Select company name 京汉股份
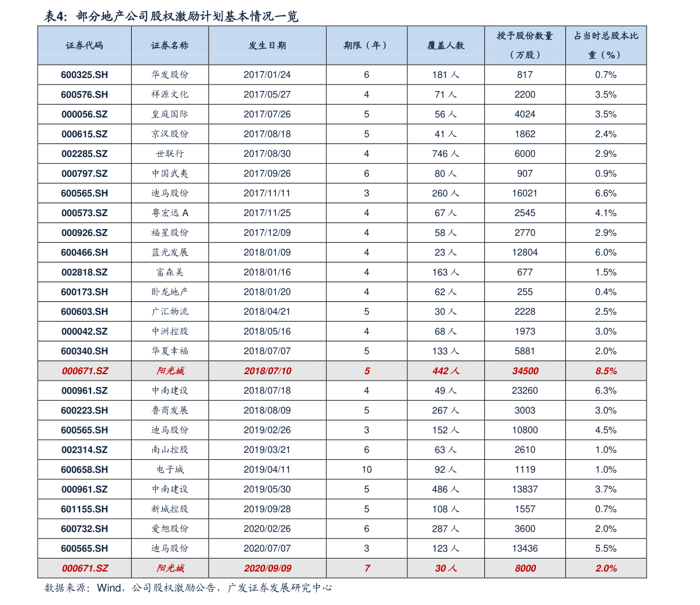The image size is (700, 605). (x=170, y=134)
